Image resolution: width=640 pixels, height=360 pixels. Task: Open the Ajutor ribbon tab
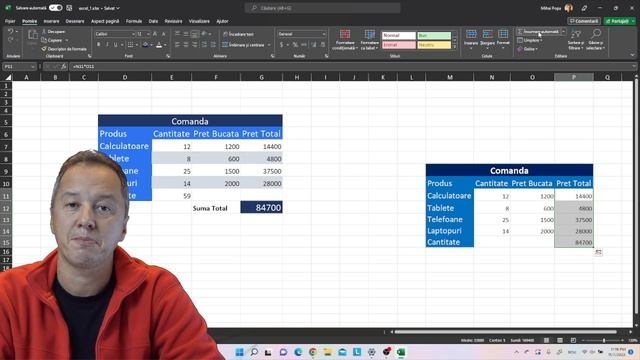pyautogui.click(x=222, y=21)
